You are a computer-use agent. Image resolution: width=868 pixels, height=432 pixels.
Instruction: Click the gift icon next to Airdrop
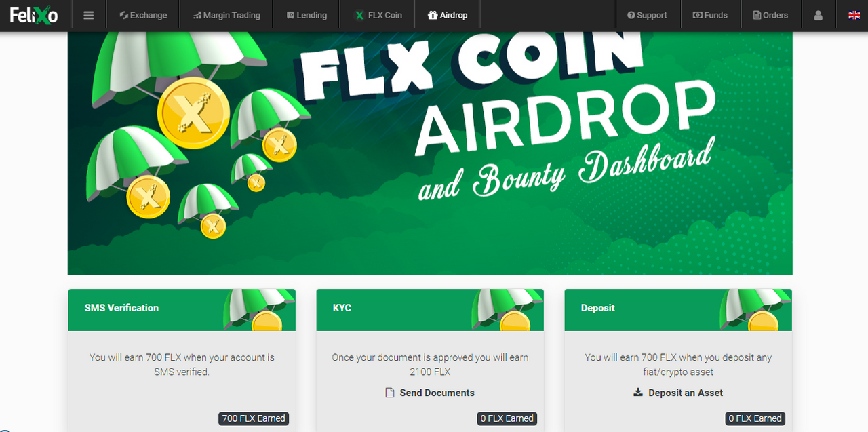point(433,15)
